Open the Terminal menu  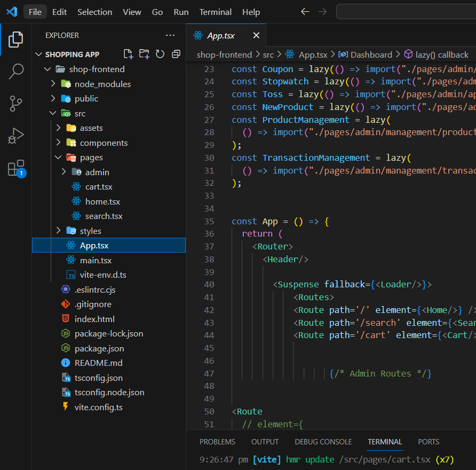[x=215, y=12]
